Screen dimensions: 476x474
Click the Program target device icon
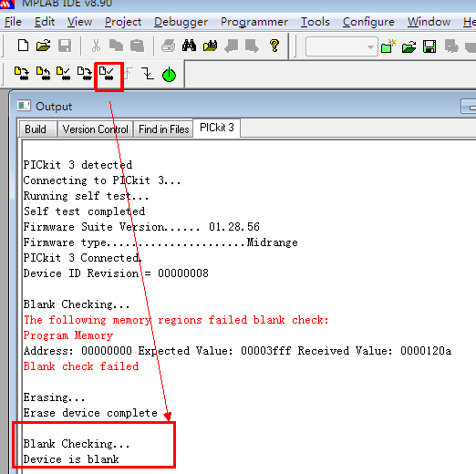tap(22, 74)
